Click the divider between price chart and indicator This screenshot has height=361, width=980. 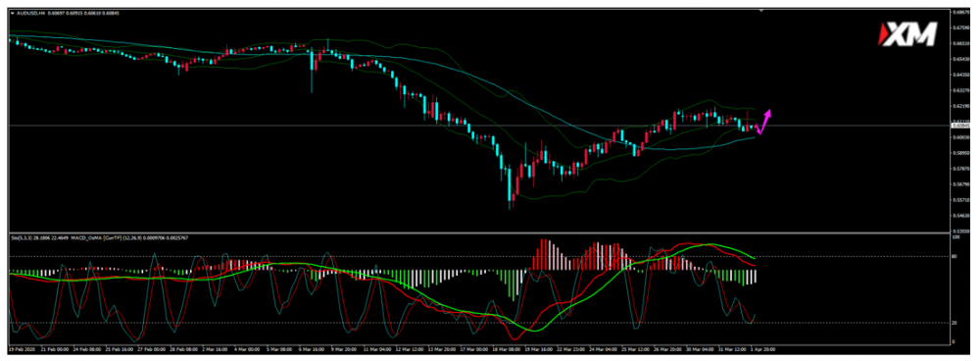(x=478, y=232)
